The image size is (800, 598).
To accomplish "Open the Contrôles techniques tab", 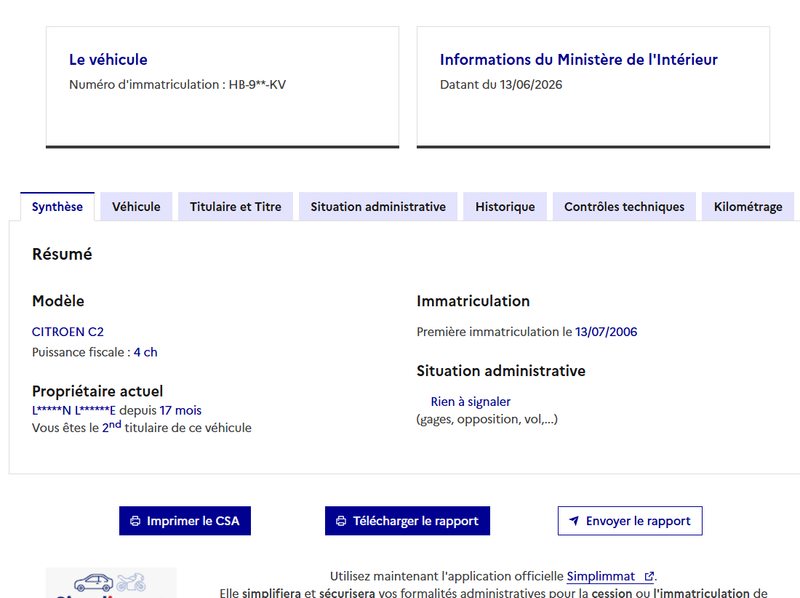I will [x=624, y=207].
